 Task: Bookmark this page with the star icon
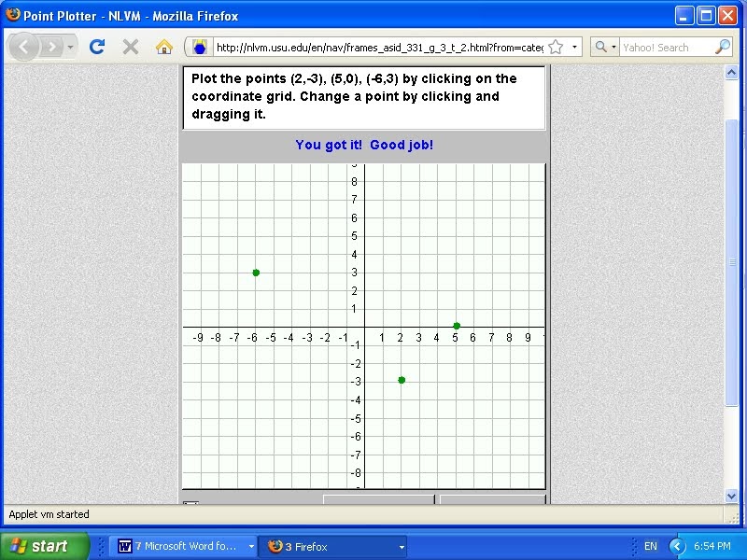pos(555,47)
